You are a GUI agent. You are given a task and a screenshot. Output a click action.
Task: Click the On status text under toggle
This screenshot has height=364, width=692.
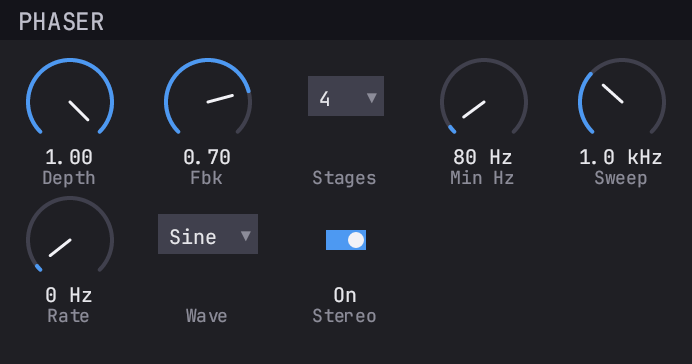(x=345, y=296)
